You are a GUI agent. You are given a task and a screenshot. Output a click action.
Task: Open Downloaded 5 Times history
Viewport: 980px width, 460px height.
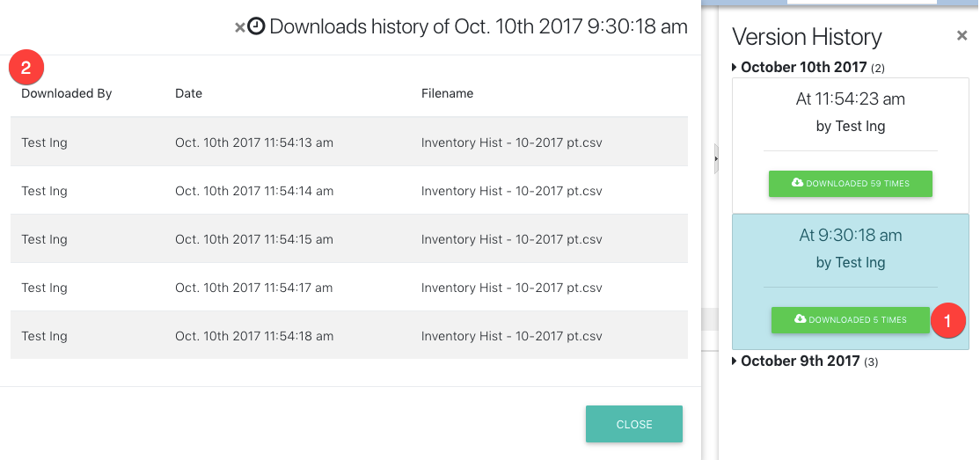tap(850, 320)
